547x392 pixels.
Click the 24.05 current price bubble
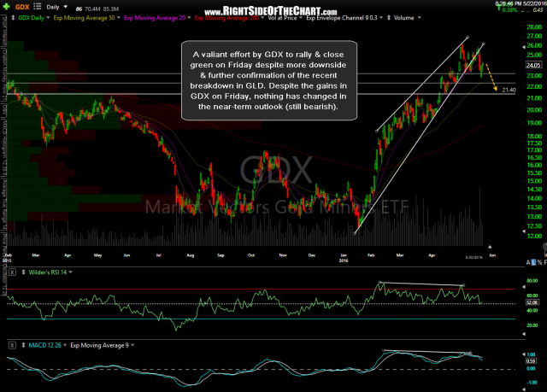[x=533, y=65]
